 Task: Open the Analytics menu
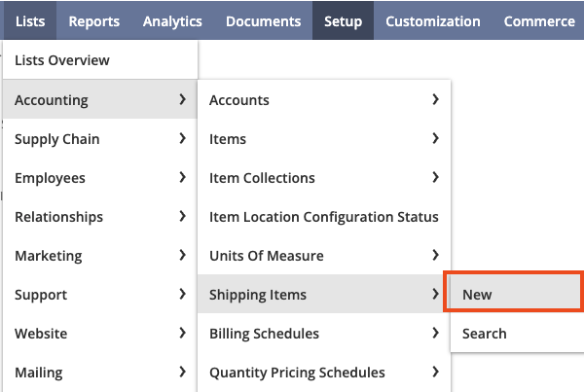pyautogui.click(x=172, y=20)
